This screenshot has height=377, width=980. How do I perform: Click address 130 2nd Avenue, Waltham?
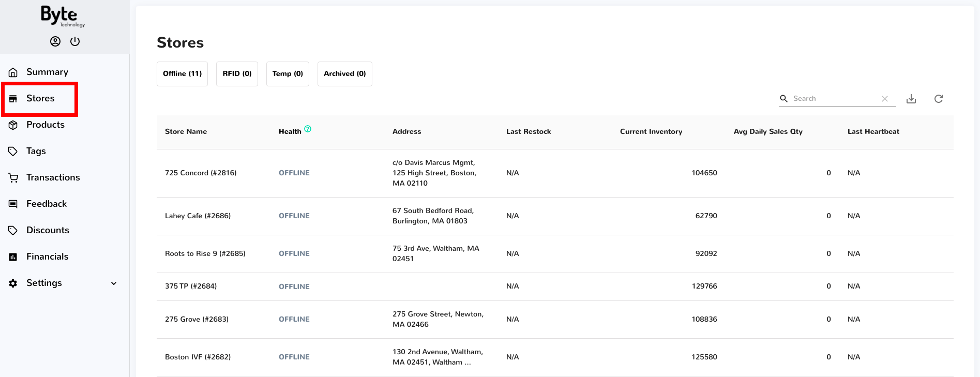(438, 357)
